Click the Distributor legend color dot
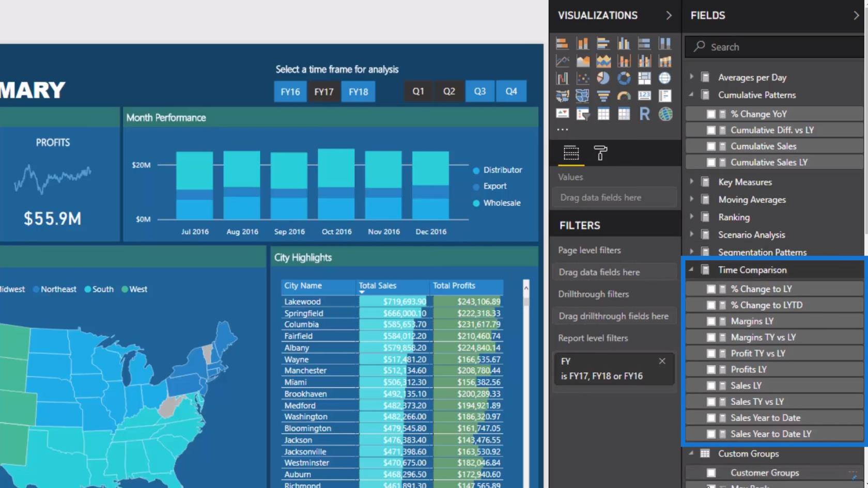Viewport: 868px width, 488px height. pos(476,170)
